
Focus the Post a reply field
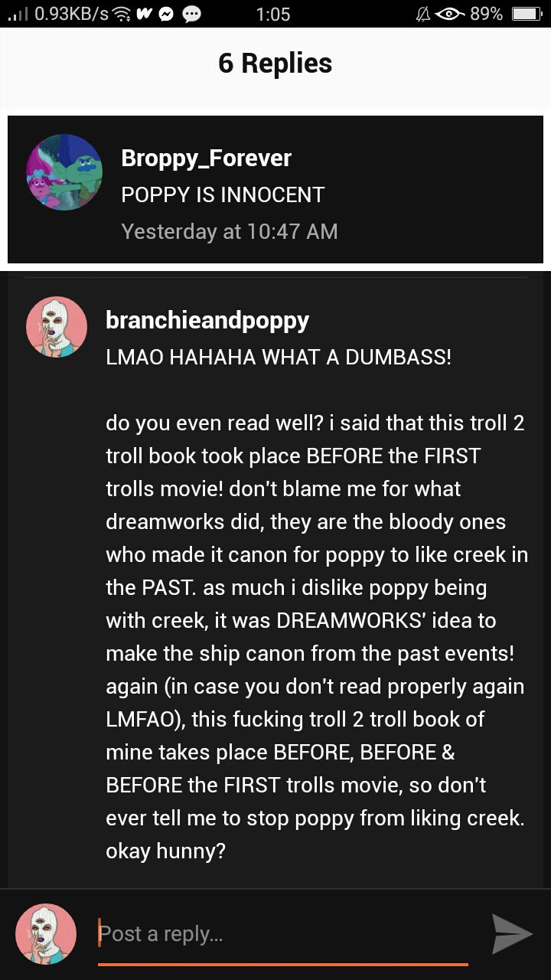[x=283, y=935]
